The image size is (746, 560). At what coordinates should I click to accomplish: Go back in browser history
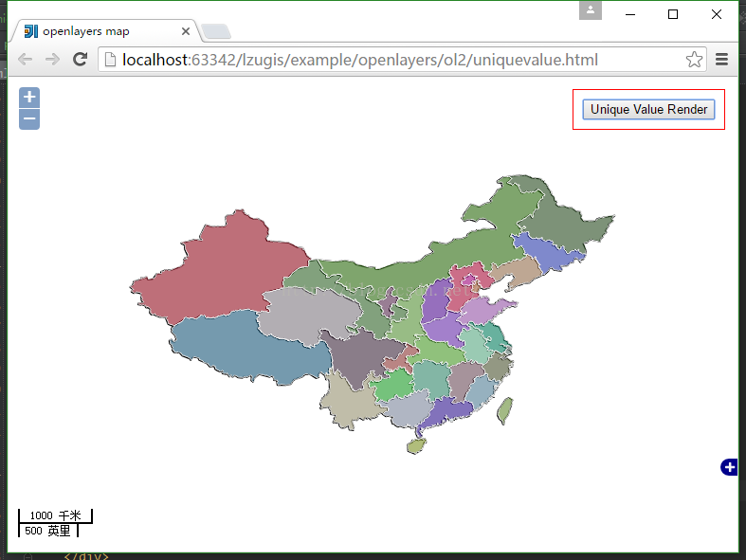click(x=26, y=60)
